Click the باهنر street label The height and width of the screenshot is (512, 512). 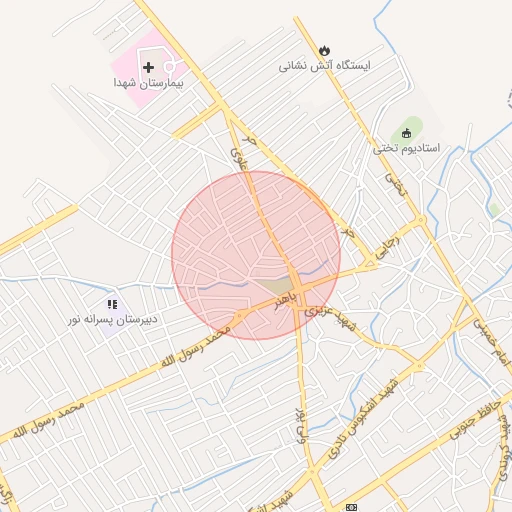[x=285, y=301]
